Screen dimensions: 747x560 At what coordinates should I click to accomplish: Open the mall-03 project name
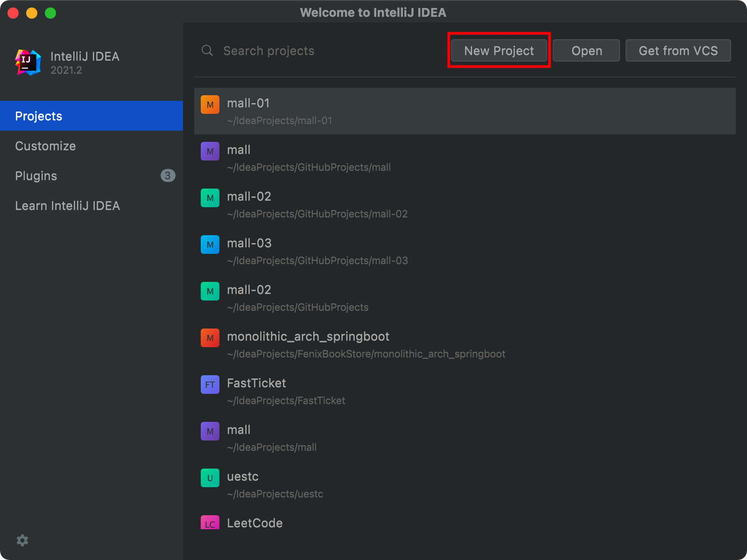click(x=249, y=243)
